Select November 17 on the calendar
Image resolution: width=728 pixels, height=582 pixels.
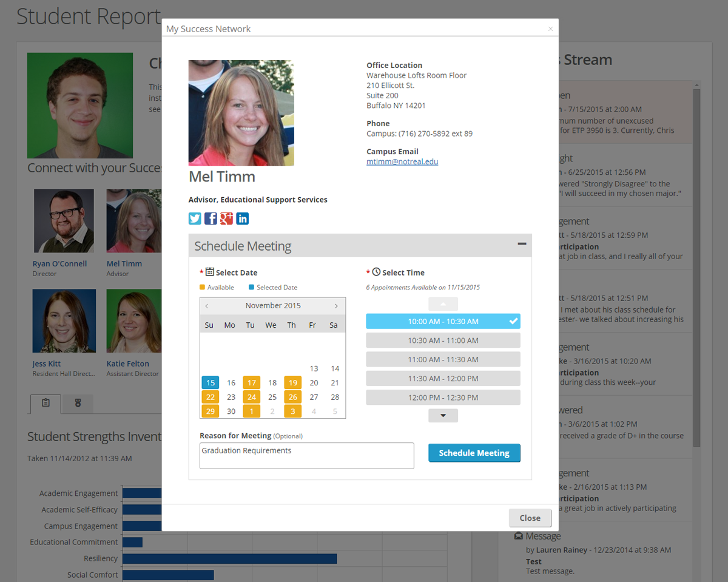[x=251, y=382]
